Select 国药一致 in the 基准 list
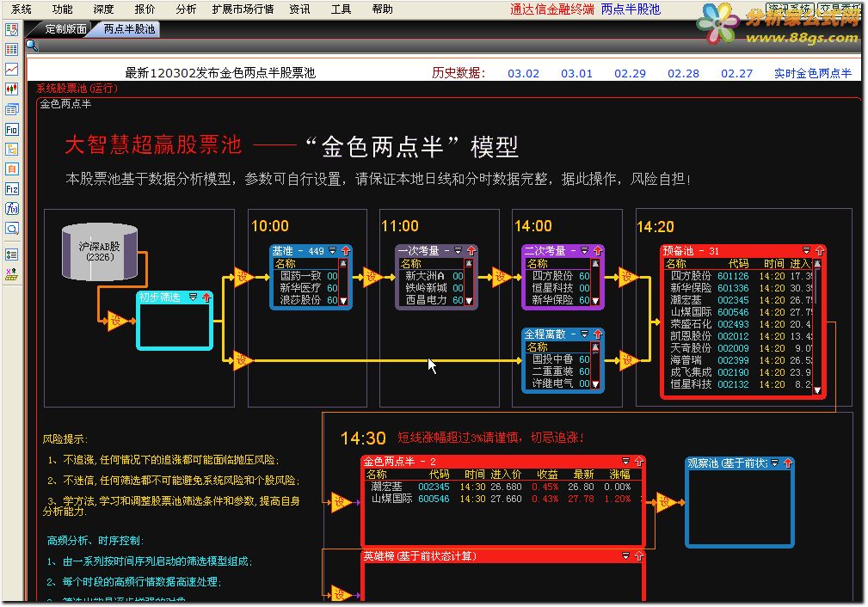 [x=305, y=275]
